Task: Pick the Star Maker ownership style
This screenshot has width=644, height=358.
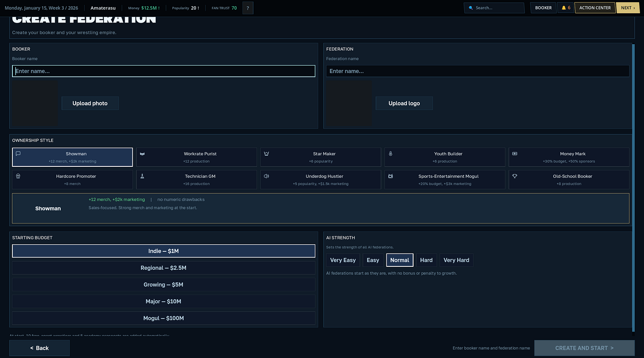Action: [321, 157]
